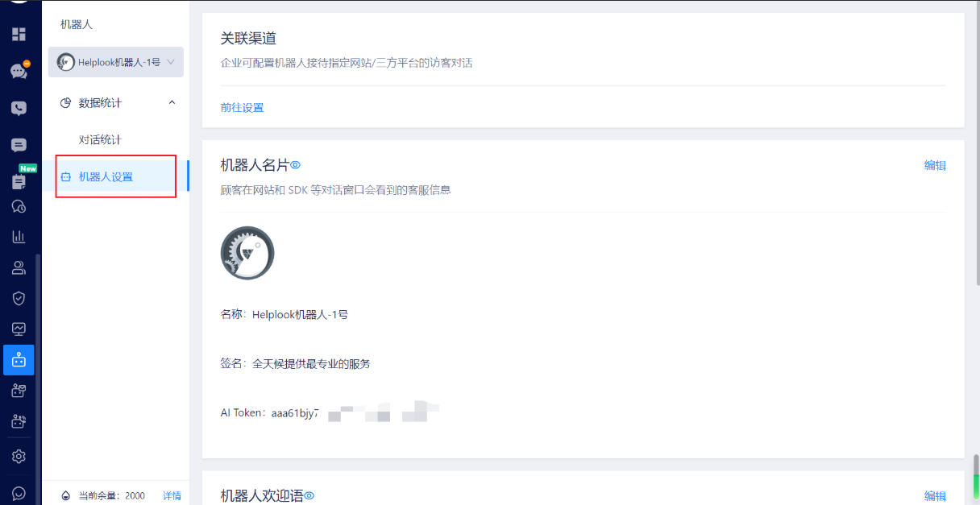Select the highlighted AI robot icon

tap(19, 360)
